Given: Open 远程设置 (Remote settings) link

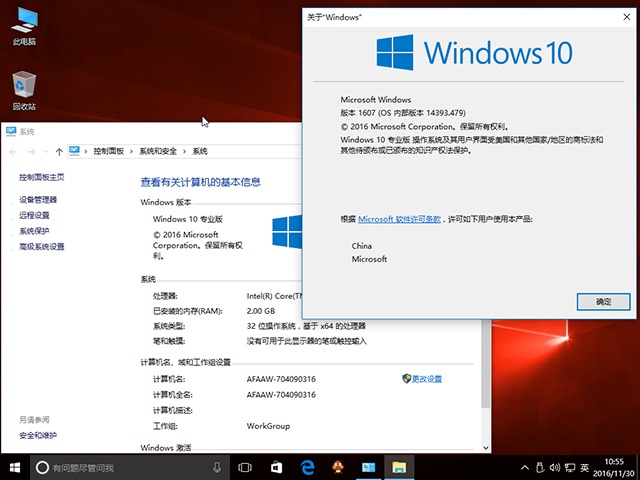Looking at the screenshot, I should pyautogui.click(x=34, y=215).
